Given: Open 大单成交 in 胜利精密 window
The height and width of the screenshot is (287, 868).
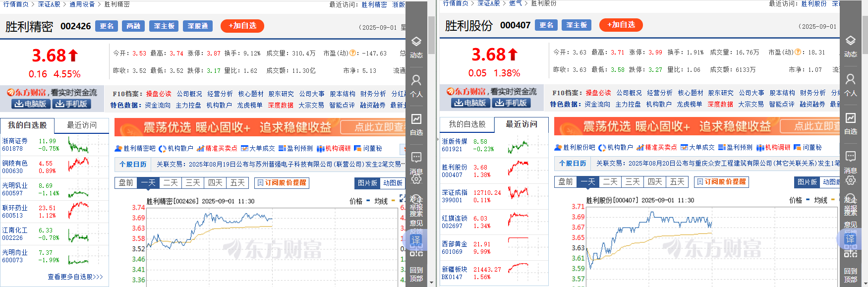Looking at the screenshot, I should pos(258,148).
